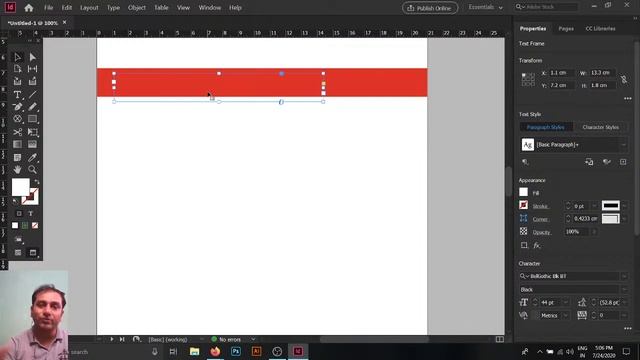This screenshot has height=360, width=640.
Task: Select the Gradient Swatch tool
Action: 18,144
